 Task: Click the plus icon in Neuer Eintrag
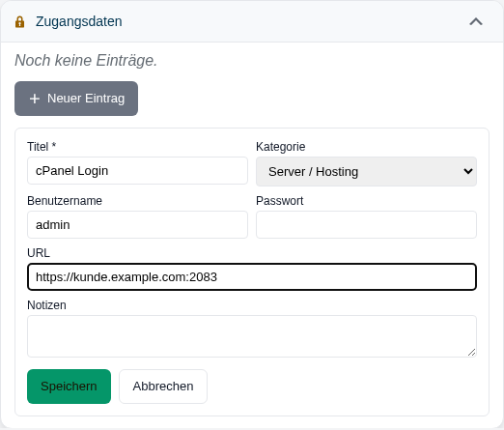pos(35,99)
